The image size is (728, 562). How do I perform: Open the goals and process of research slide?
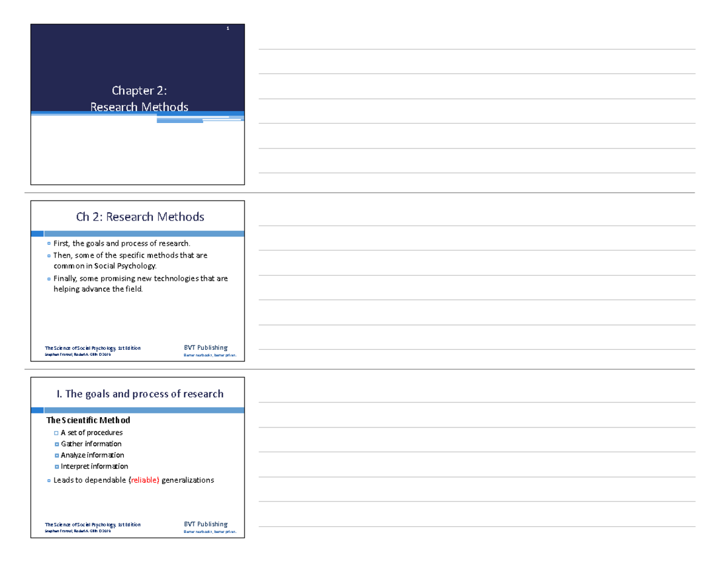pos(138,457)
